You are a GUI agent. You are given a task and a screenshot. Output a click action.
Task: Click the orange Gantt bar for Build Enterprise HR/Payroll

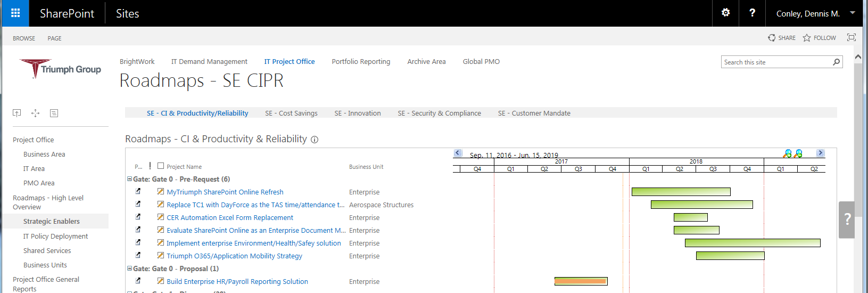pos(581,281)
